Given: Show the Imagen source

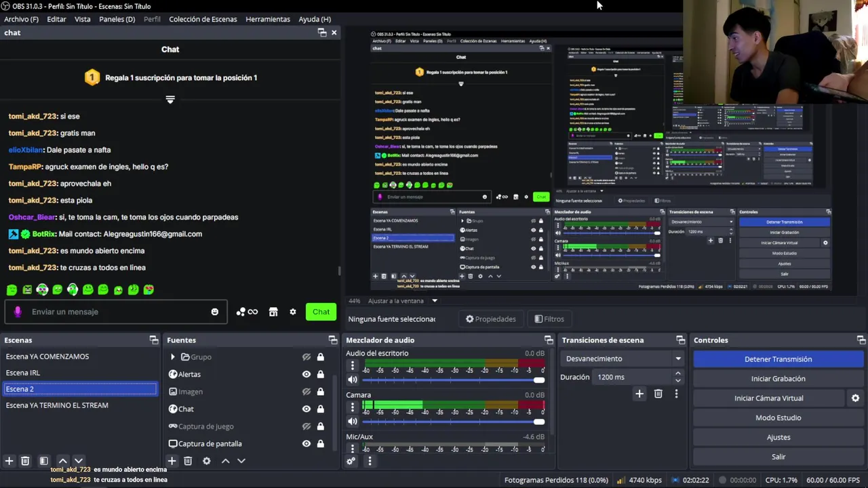Looking at the screenshot, I should [307, 392].
